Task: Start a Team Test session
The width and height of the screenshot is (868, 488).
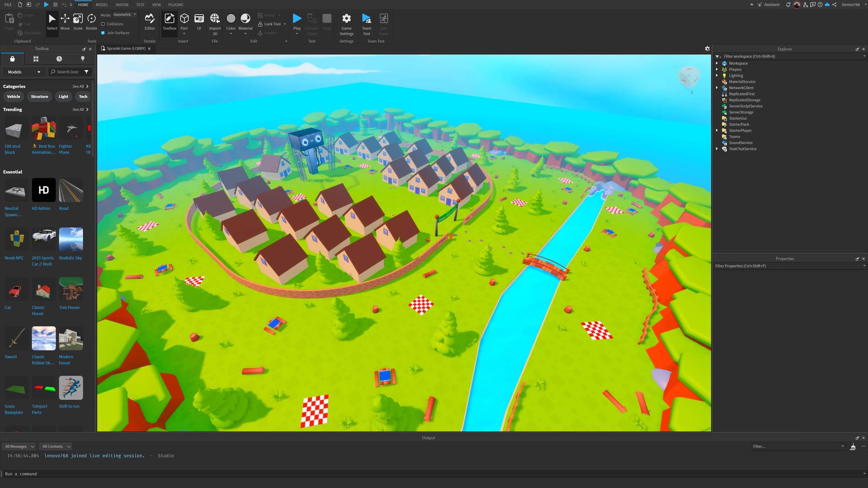Action: [366, 22]
